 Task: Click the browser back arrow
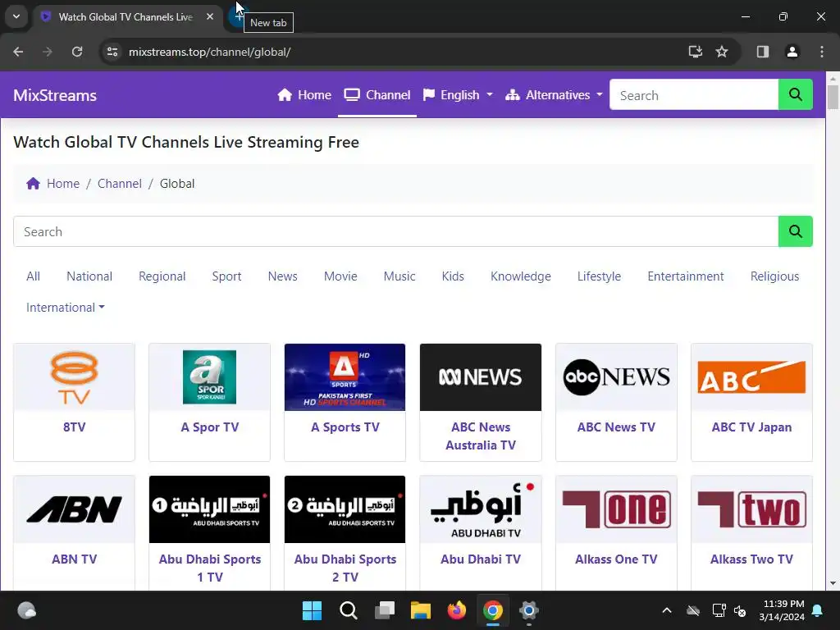click(18, 52)
